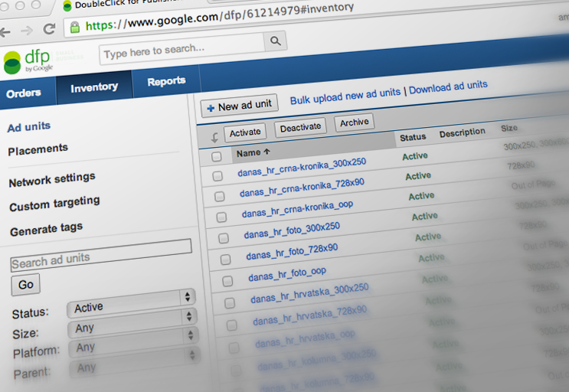Open the Reports tab
Viewport: 569px width, 392px height.
point(166,81)
